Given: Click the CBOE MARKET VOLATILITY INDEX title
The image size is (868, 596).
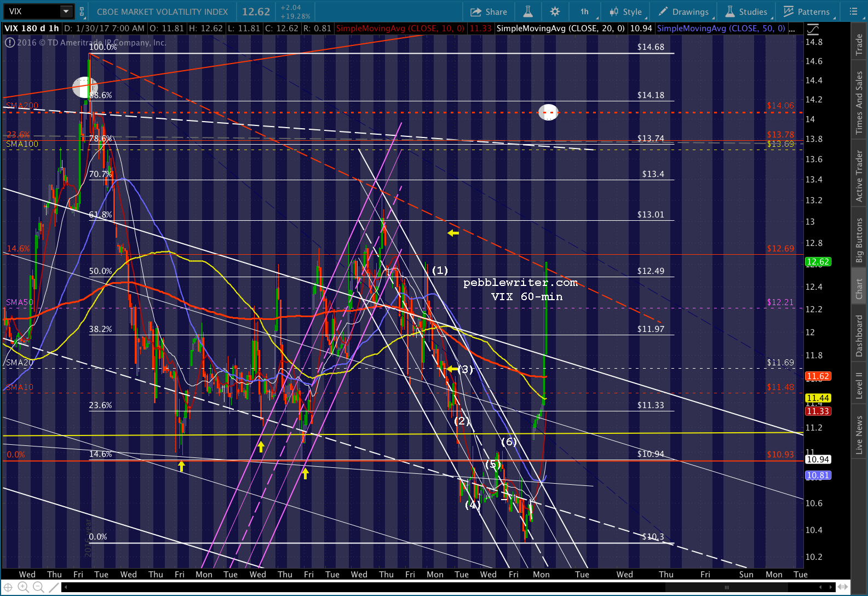Looking at the screenshot, I should [x=162, y=12].
